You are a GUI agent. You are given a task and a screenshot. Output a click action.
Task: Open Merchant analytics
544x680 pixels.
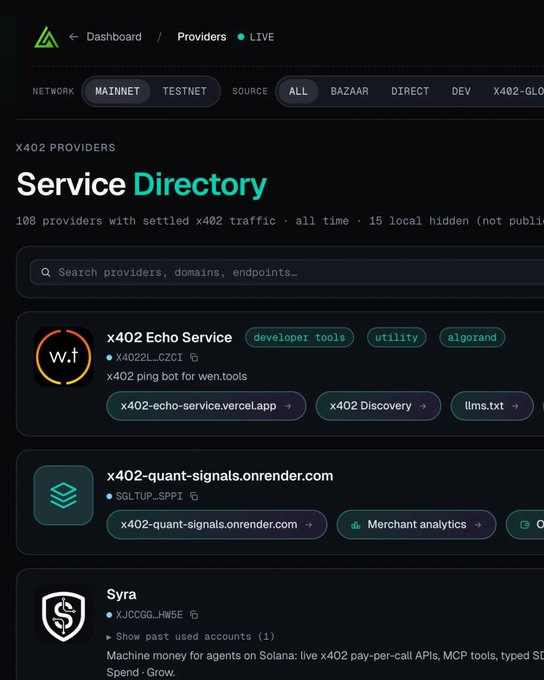coord(416,524)
